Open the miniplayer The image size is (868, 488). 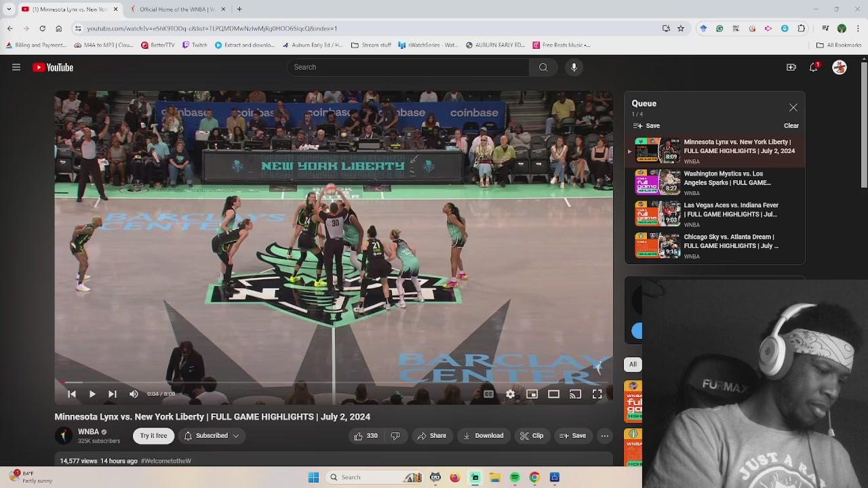[532, 394]
